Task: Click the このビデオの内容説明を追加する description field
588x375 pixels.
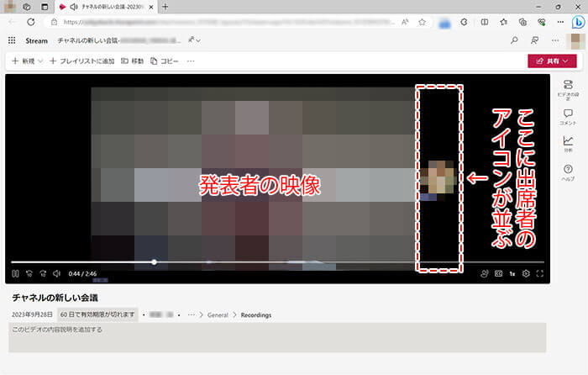Action: coord(277,337)
